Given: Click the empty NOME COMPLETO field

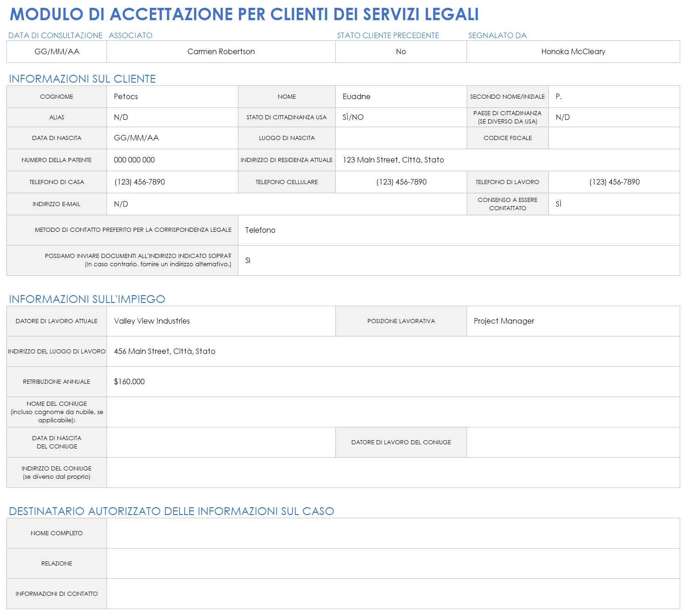Looking at the screenshot, I should click(393, 533).
